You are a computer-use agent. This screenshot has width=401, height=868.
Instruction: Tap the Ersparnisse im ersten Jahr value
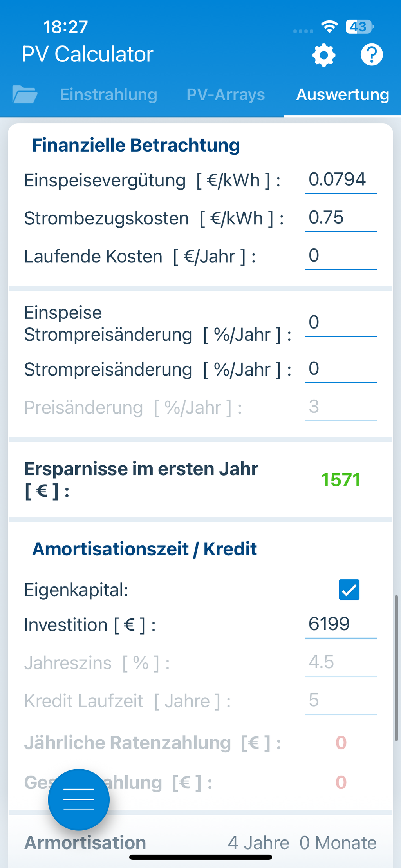340,480
